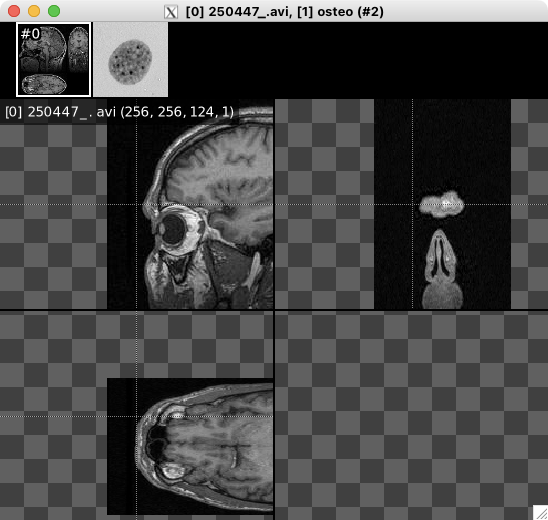Click the window title text
The height and width of the screenshot is (520, 548).
(284, 12)
